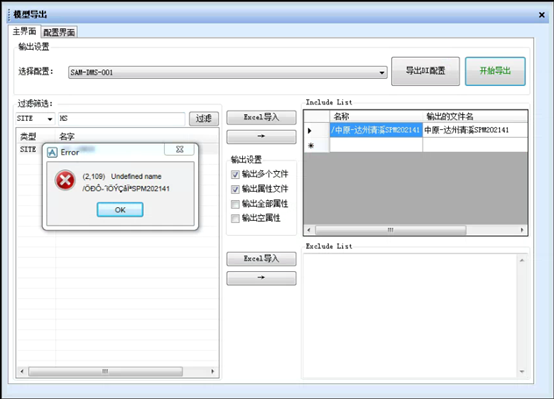Click the red error icon in the dialog
The width and height of the screenshot is (554, 399).
65,180
